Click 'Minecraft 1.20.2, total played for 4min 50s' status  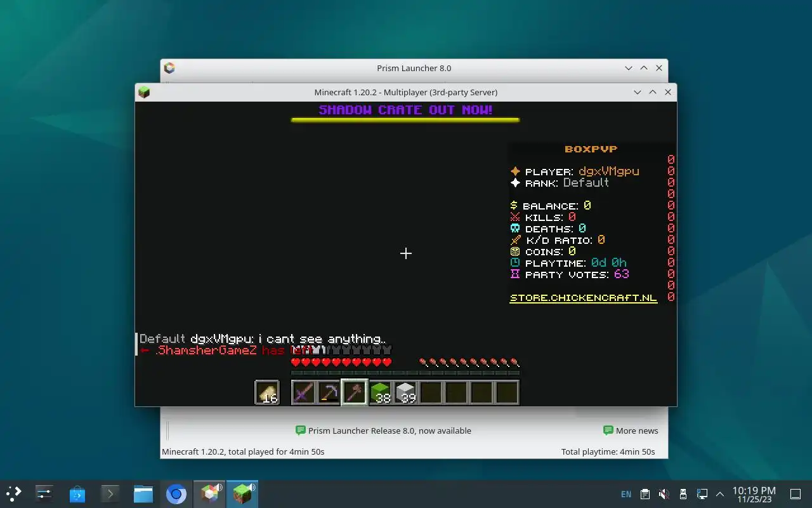[x=243, y=451]
